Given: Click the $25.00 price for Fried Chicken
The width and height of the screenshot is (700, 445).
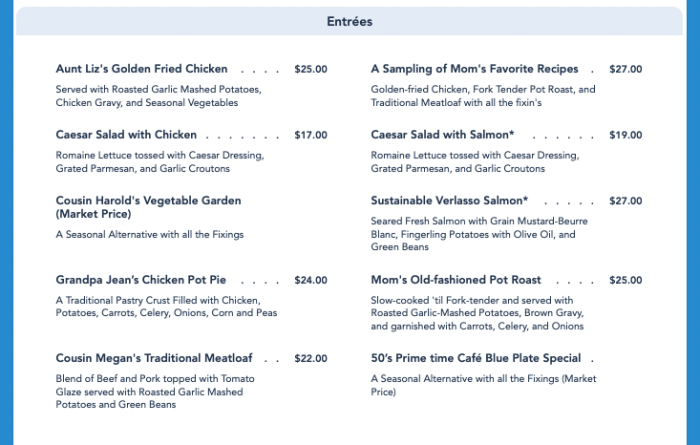Looking at the screenshot, I should click(x=311, y=69).
